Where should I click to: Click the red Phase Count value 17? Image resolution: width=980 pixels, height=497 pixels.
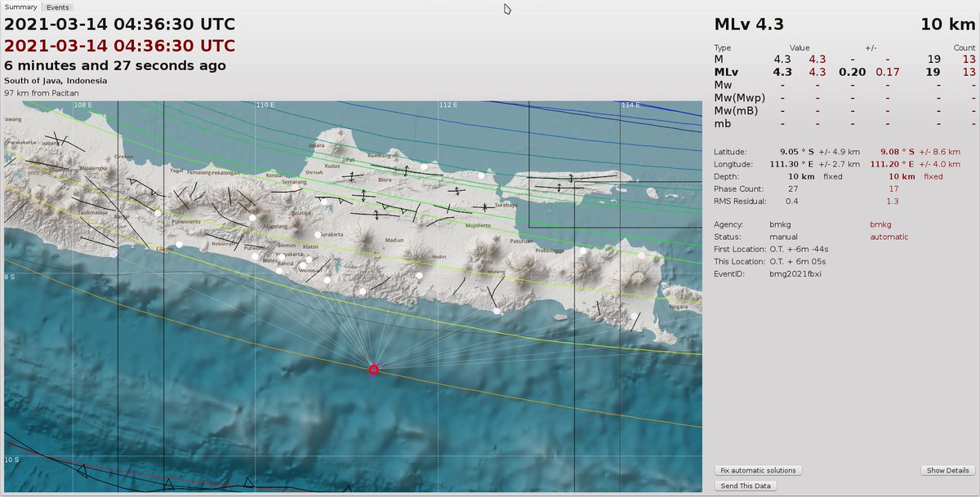pyautogui.click(x=893, y=189)
